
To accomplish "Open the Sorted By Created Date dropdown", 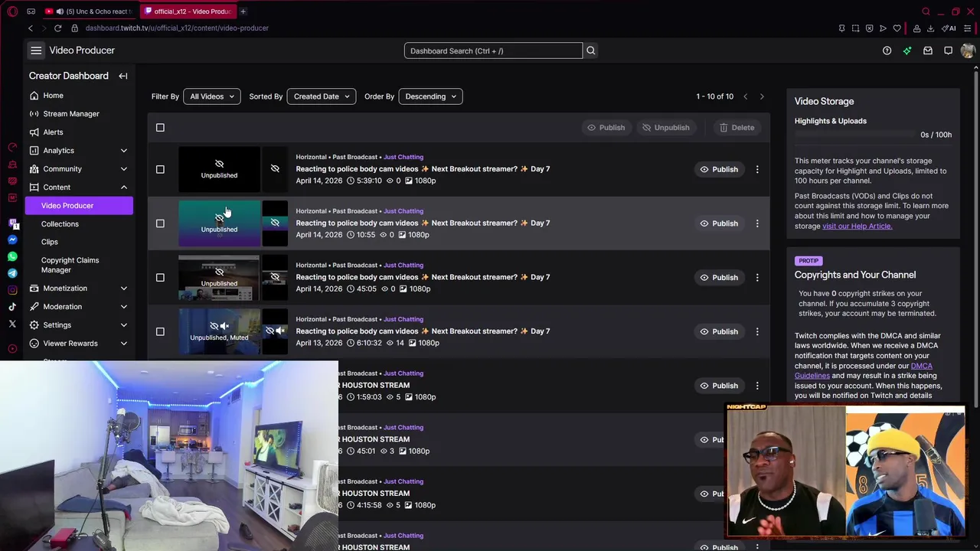I will point(321,96).
